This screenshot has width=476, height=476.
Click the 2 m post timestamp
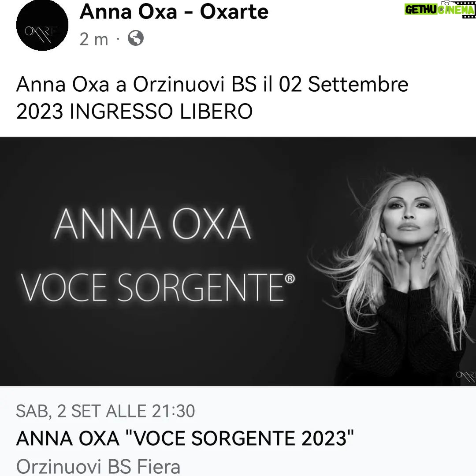tap(94, 39)
